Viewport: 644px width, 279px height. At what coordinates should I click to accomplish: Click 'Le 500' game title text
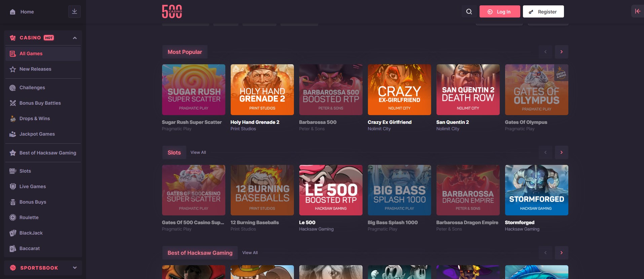pos(307,222)
